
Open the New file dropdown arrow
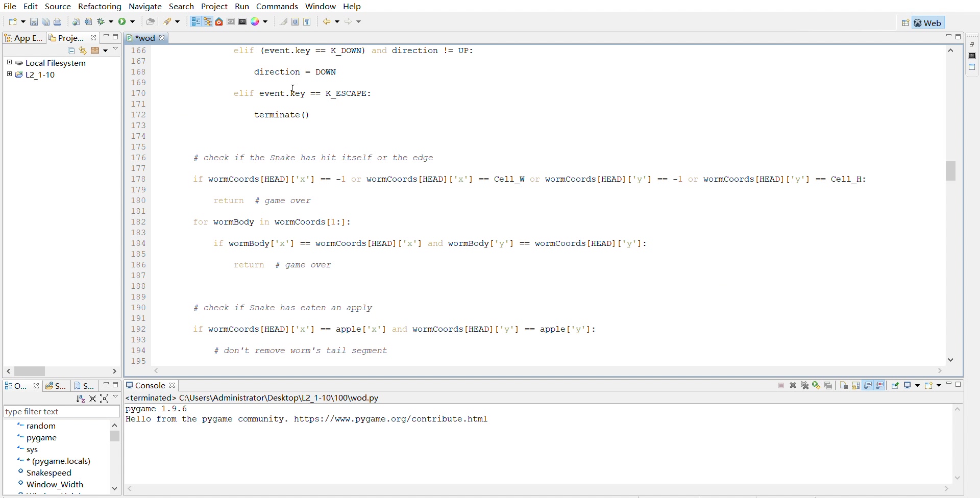pos(23,22)
